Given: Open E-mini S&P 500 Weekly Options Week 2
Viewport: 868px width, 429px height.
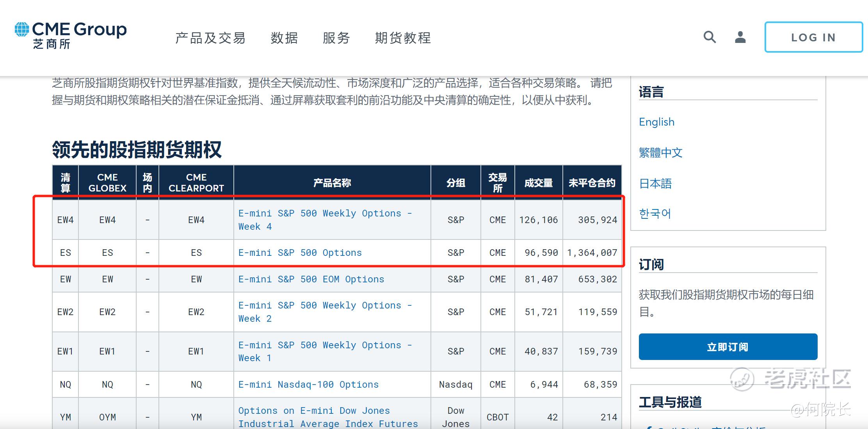Looking at the screenshot, I should 325,312.
